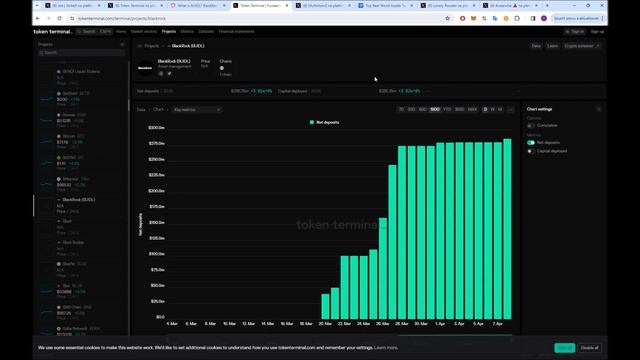This screenshot has width=640, height=360.
Task: Toggle the Net deposits metric switch
Action: (x=531, y=142)
